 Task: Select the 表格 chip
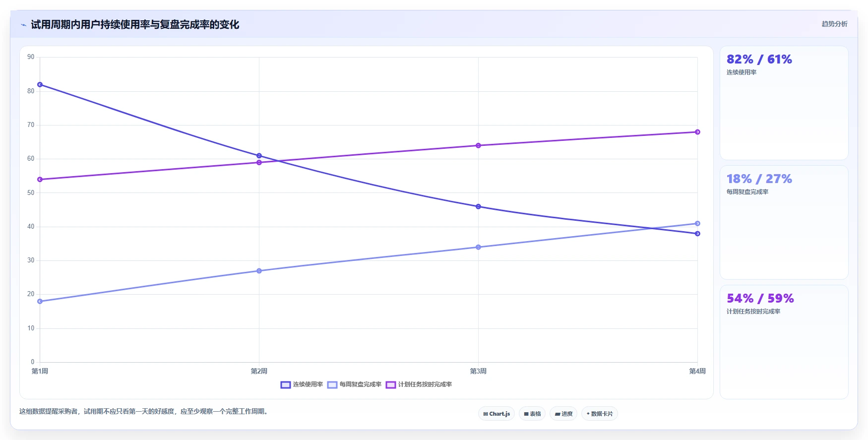(532, 414)
